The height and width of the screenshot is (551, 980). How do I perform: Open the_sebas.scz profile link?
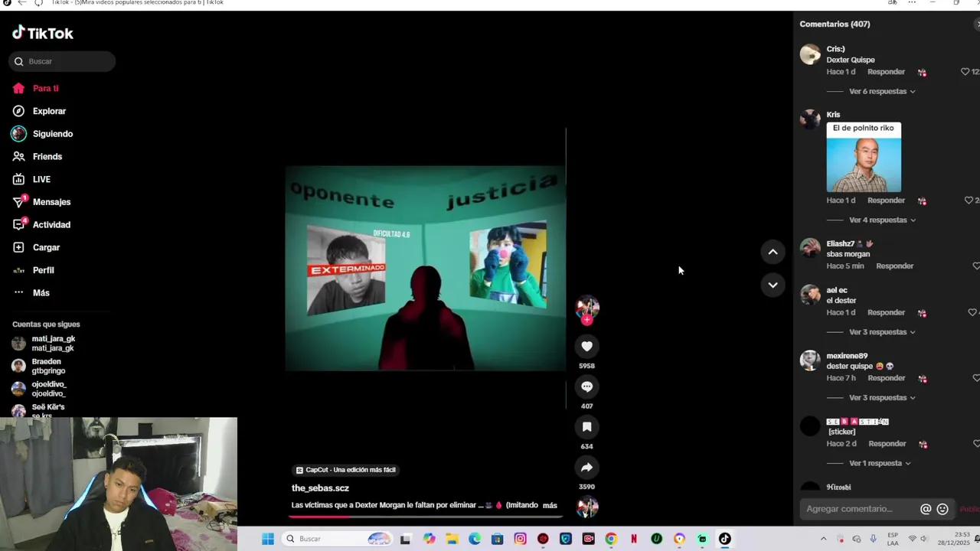(320, 488)
